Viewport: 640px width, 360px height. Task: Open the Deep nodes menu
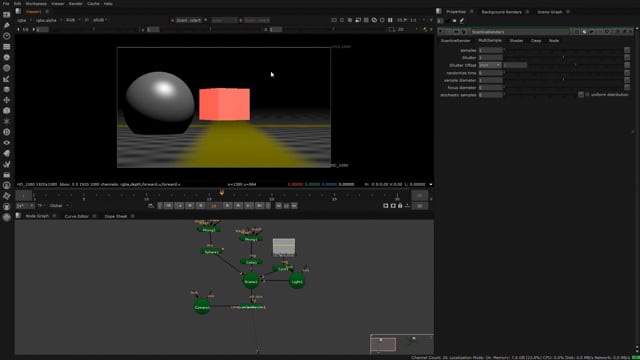coord(7,132)
